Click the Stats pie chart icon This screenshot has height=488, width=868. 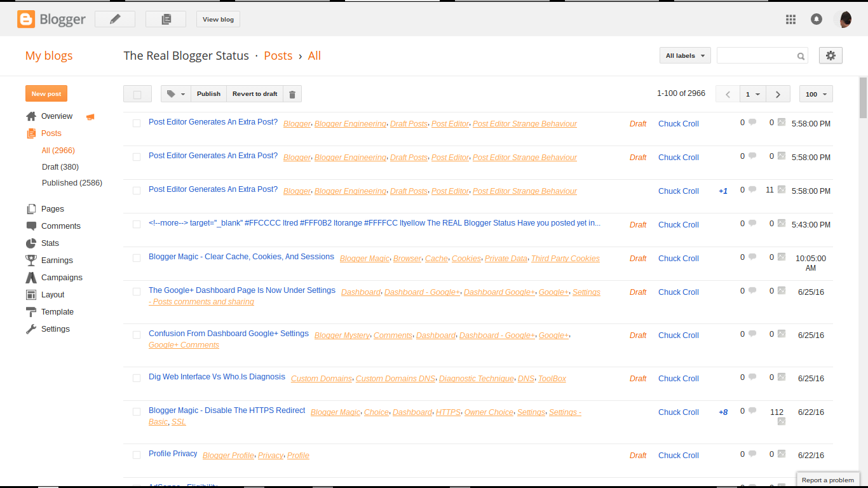(x=31, y=243)
